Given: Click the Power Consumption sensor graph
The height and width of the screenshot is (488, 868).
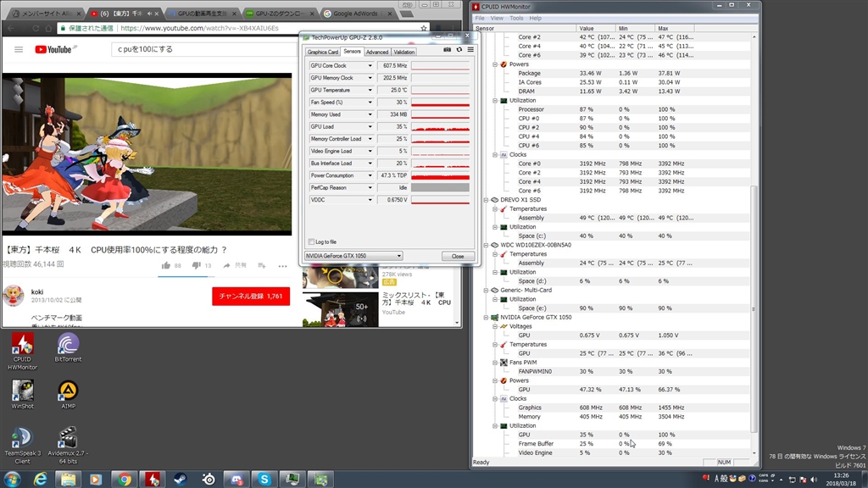Looking at the screenshot, I should coord(440,175).
